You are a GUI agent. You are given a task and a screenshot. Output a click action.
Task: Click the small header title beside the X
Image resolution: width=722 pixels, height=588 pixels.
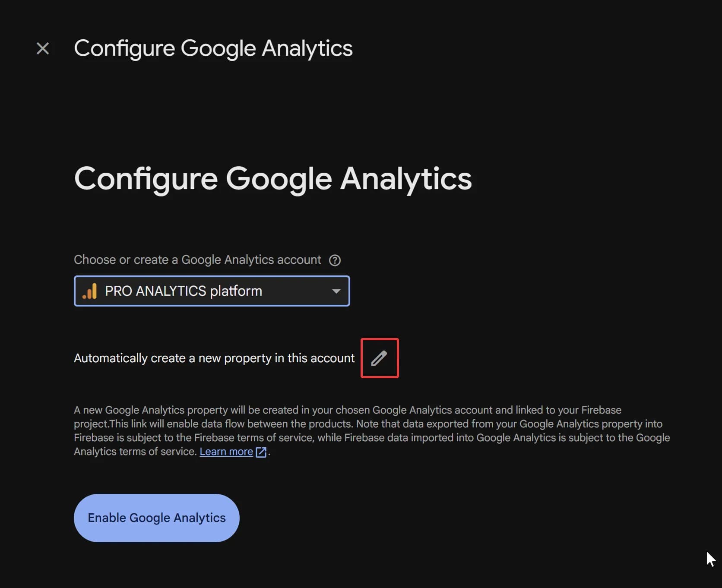point(213,48)
